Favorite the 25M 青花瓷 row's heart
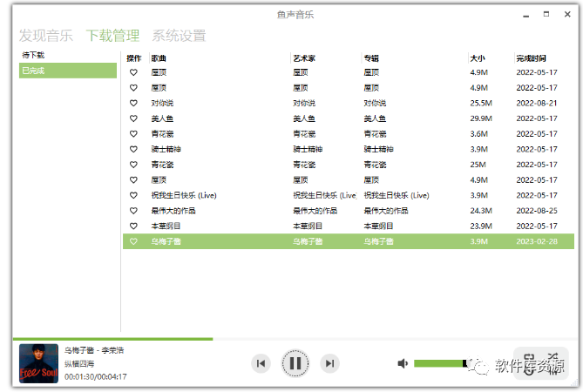Image resolution: width=583 pixels, height=392 pixels. [133, 165]
